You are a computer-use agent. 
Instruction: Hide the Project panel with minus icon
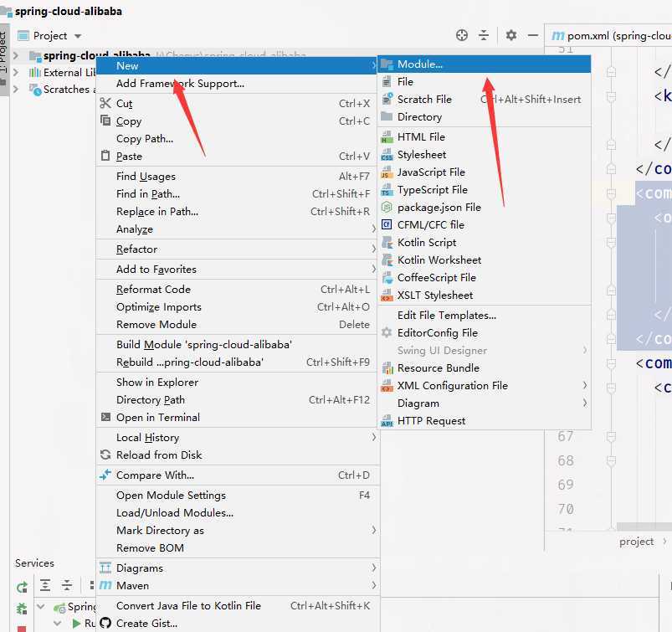532,35
